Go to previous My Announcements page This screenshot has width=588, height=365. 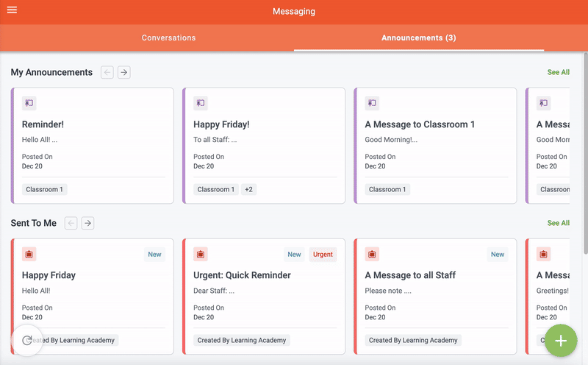[107, 72]
